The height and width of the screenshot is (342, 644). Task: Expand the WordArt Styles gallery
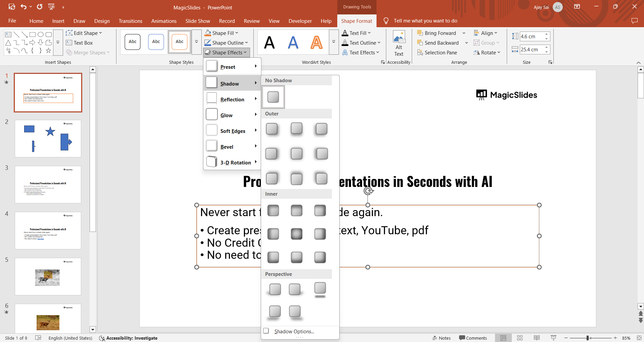pos(334,42)
